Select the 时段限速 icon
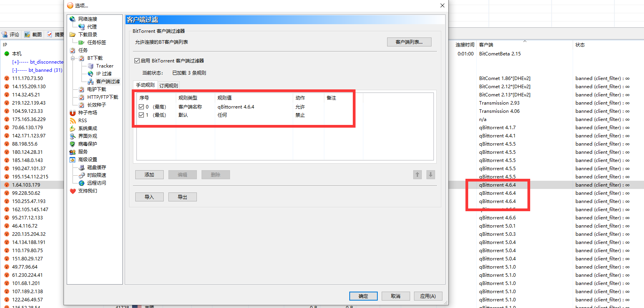The width and height of the screenshot is (644, 308). click(81, 175)
